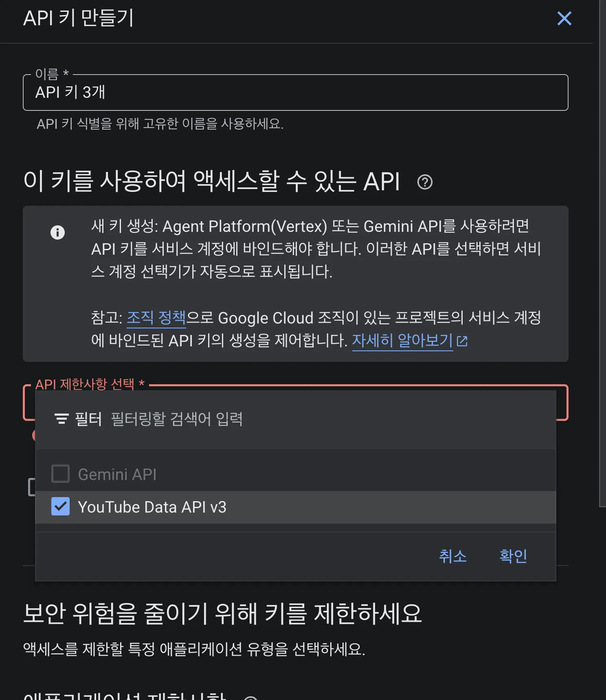Check the Gemini API checkbox

pyautogui.click(x=60, y=474)
